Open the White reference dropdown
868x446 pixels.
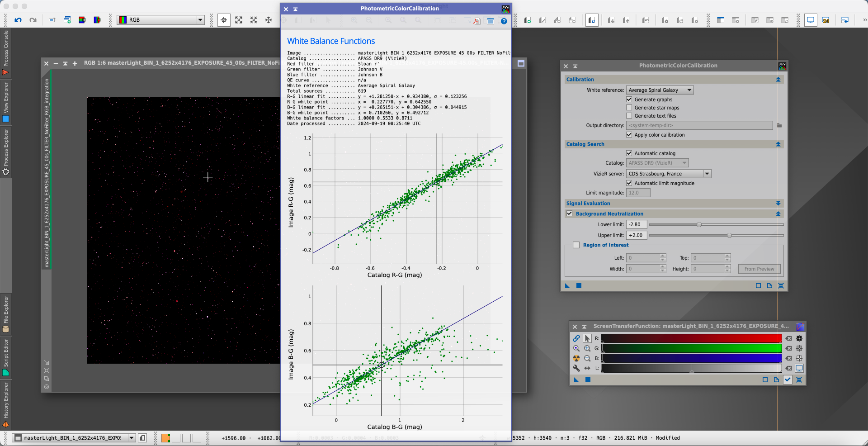tap(660, 90)
